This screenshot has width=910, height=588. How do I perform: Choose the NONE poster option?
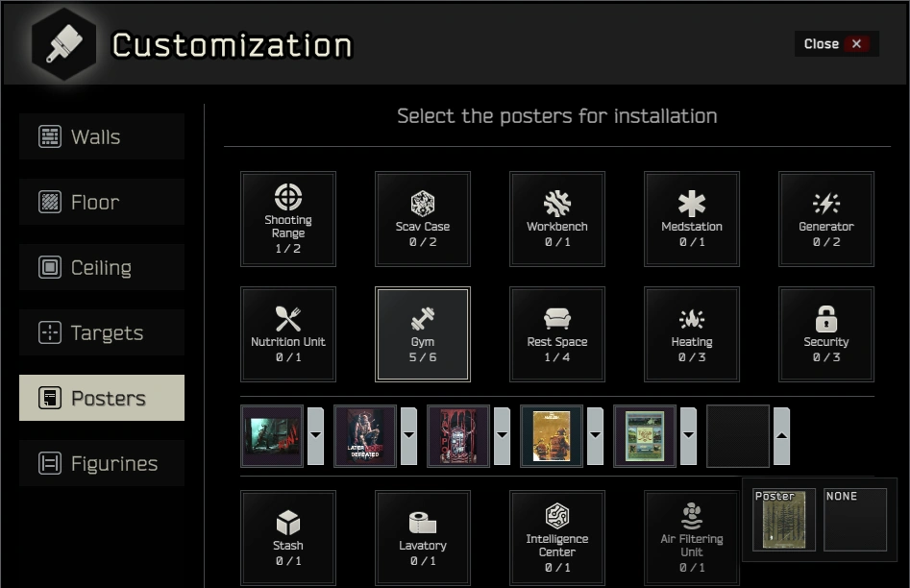tap(855, 520)
